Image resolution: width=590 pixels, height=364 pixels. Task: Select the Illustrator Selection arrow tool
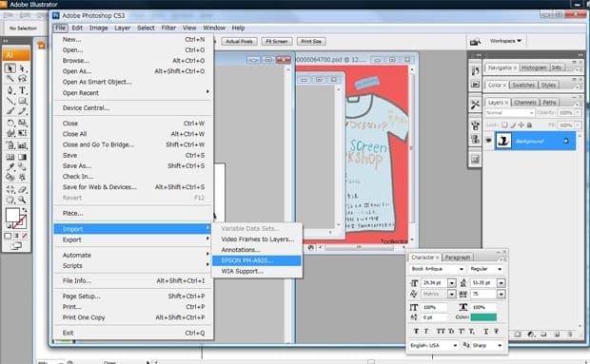pos(10,68)
